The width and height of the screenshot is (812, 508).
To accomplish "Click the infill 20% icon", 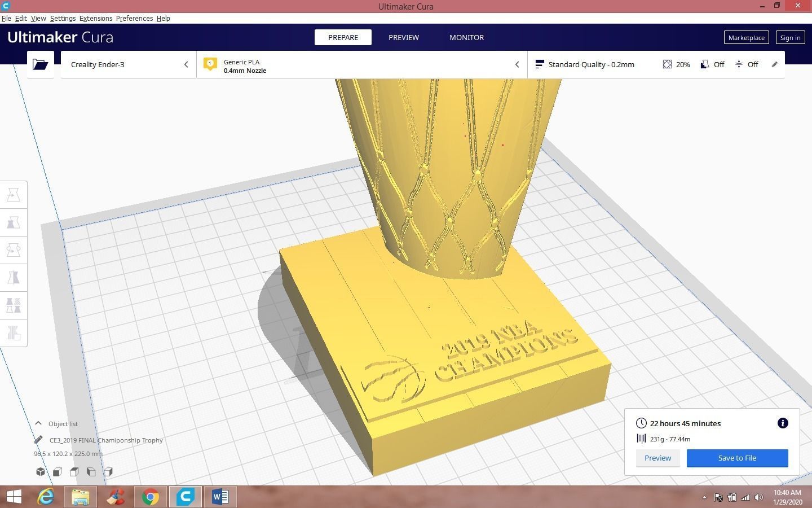I will pos(667,64).
